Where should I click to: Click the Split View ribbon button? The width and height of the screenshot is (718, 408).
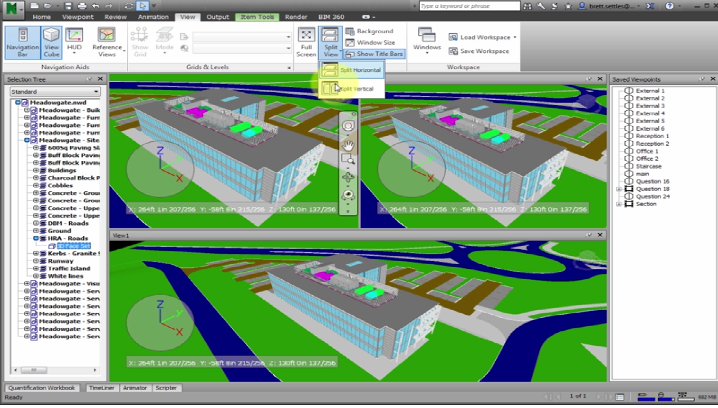331,42
